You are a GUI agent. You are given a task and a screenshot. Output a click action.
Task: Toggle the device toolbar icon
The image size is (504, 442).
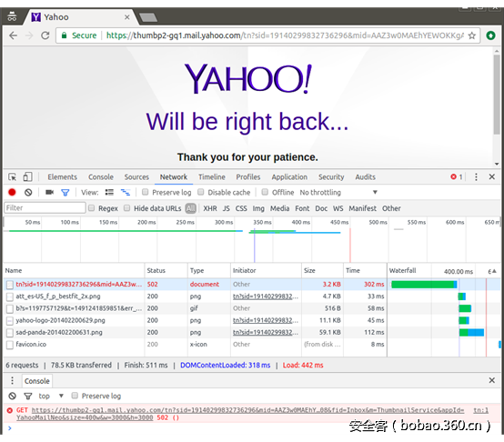(x=27, y=177)
